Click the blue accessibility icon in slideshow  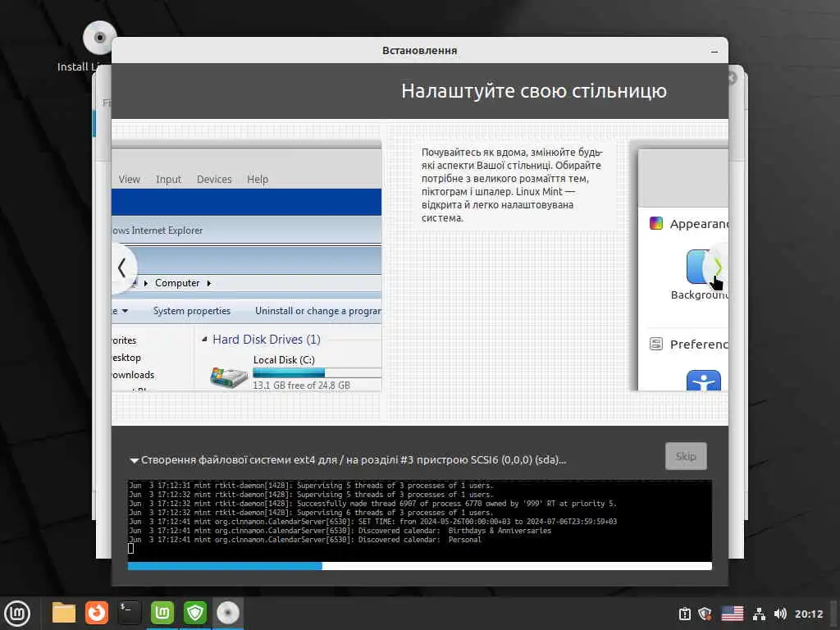703,381
